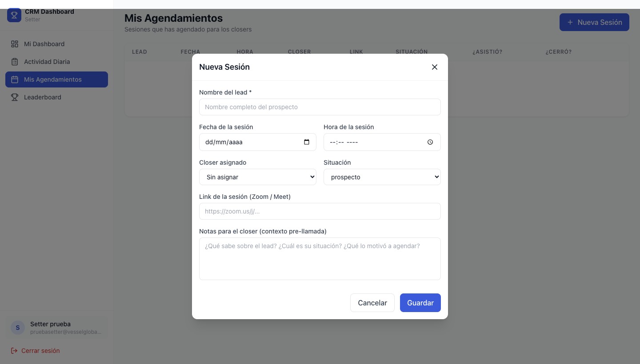Click the user profile area at bottom
This screenshot has width=640, height=364.
coord(56,328)
